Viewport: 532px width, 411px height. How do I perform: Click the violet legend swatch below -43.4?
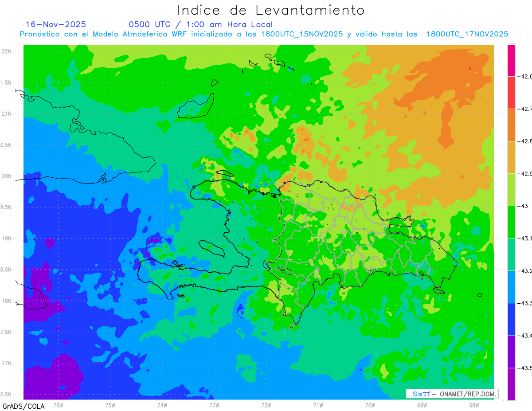pyautogui.click(x=511, y=352)
